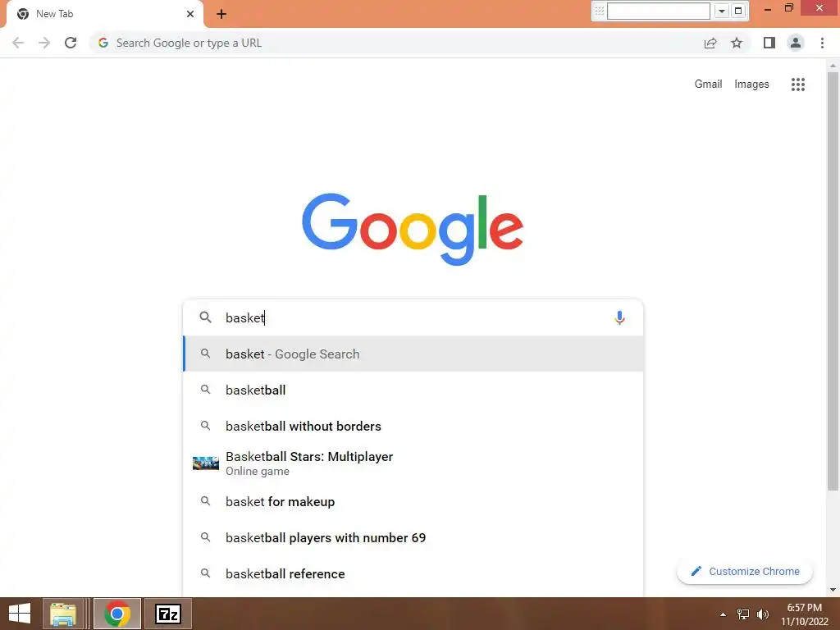Open Images link
The height and width of the screenshot is (630, 840).
point(751,84)
